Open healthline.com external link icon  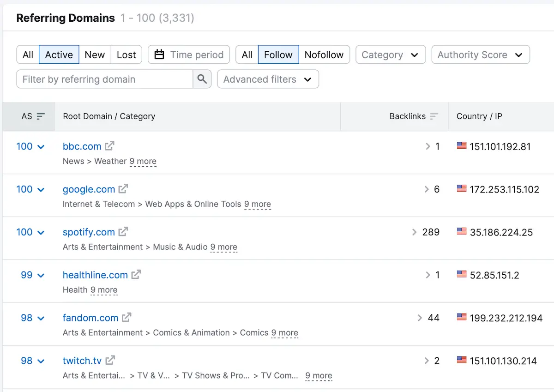tap(136, 275)
